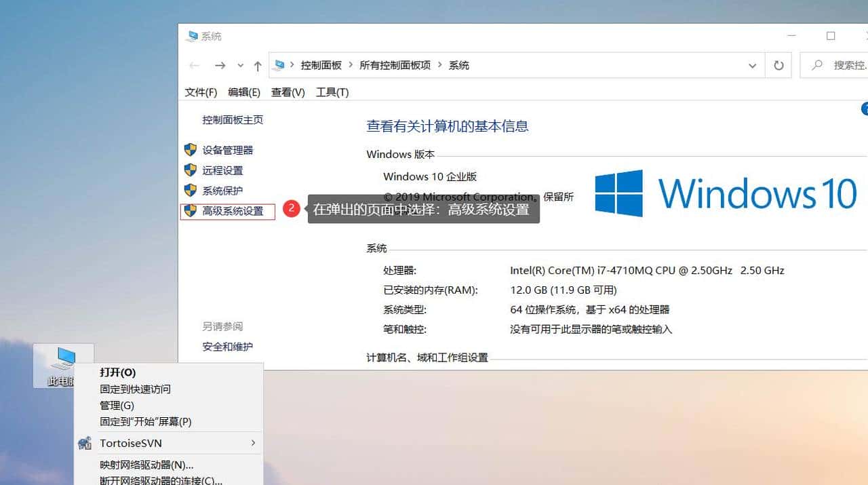The width and height of the screenshot is (868, 485).
Task: Refresh the page using the refresh icon
Action: pos(778,65)
